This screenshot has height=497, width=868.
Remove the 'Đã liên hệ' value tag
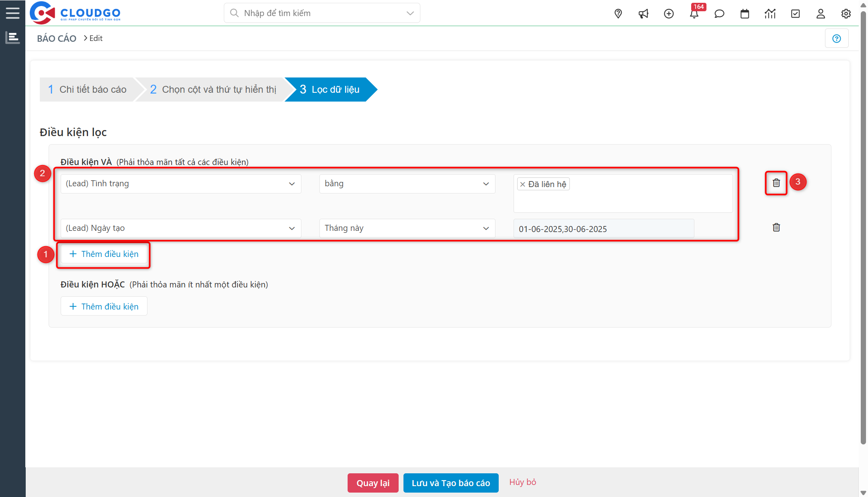(x=522, y=184)
